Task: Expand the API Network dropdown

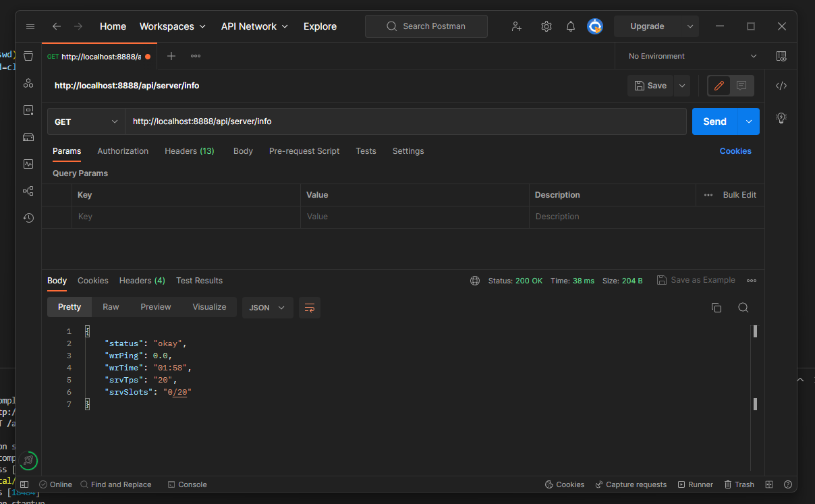Action: (254, 26)
